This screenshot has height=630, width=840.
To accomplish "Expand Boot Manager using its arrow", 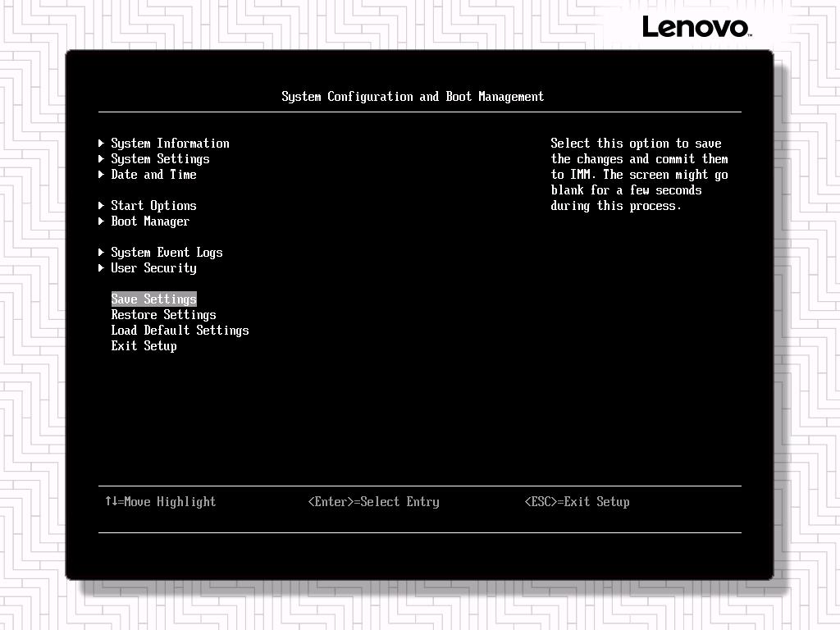I will (101, 221).
